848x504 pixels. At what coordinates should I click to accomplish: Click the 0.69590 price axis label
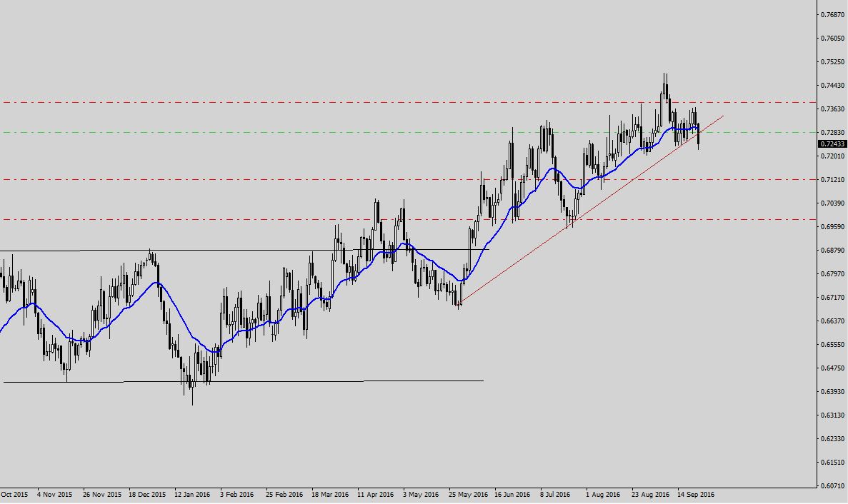tap(833, 227)
